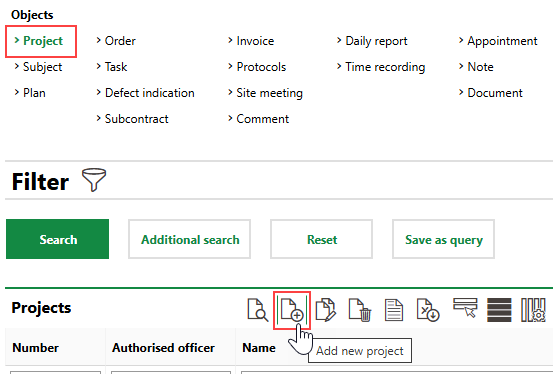This screenshot has width=553, height=374.
Task: Go to the Appointment object
Action: [502, 41]
